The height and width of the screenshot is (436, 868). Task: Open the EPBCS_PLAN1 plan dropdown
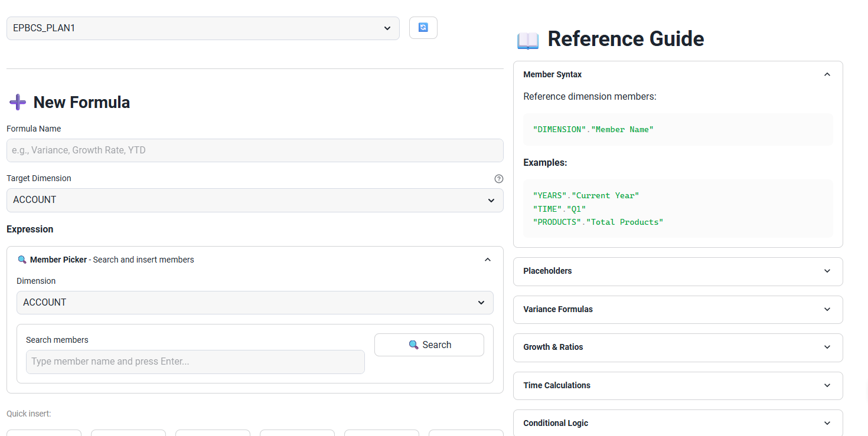point(203,28)
